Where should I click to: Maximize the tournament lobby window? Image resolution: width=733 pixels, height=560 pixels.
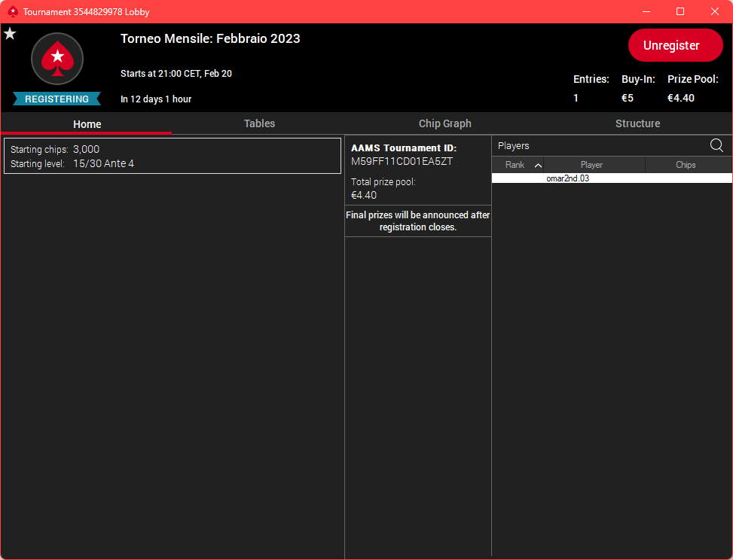[680, 12]
